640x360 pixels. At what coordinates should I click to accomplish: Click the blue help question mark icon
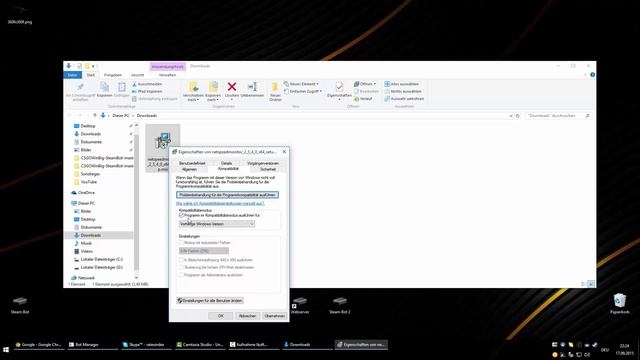pyautogui.click(x=592, y=75)
